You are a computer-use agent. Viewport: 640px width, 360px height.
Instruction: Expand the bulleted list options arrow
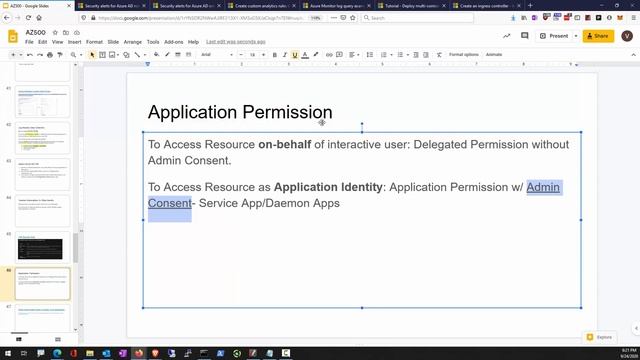407,55
